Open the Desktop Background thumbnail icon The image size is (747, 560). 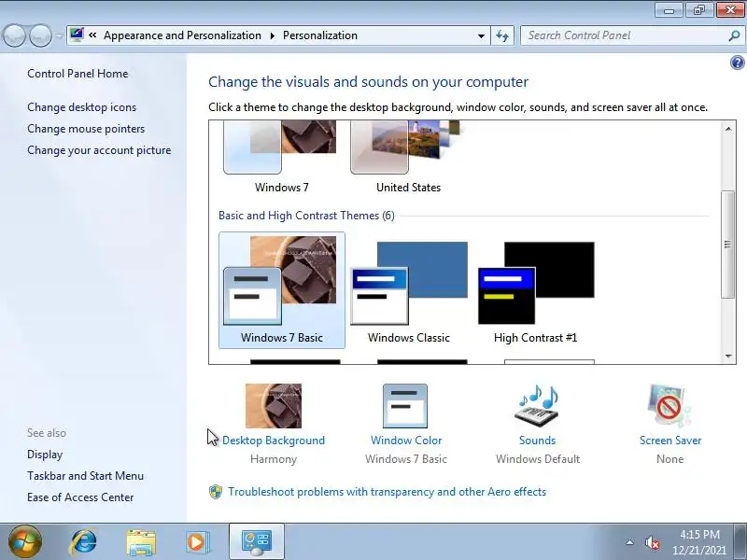(274, 406)
